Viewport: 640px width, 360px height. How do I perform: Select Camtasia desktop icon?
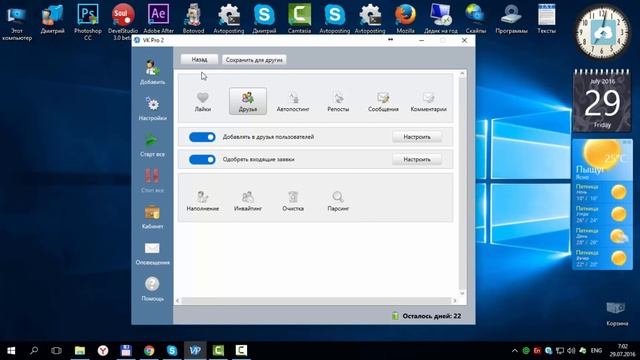(x=299, y=20)
